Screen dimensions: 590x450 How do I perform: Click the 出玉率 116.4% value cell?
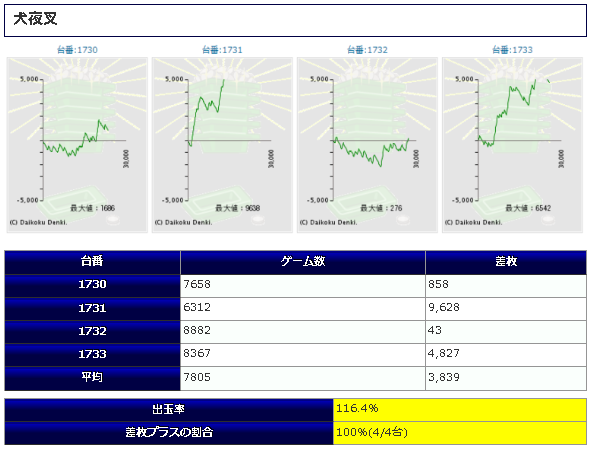pyautogui.click(x=460, y=410)
